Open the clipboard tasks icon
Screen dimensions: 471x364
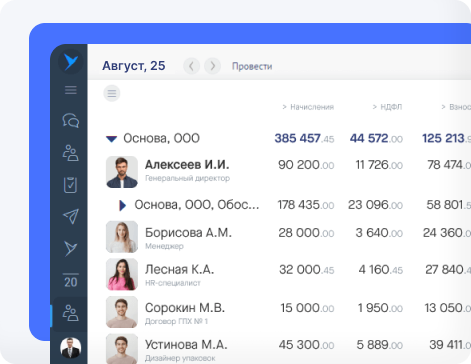click(71, 185)
